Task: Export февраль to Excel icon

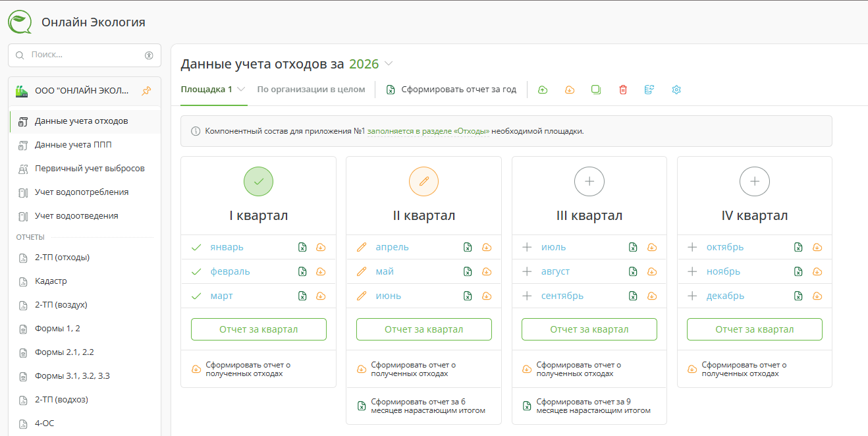Action: pos(302,271)
